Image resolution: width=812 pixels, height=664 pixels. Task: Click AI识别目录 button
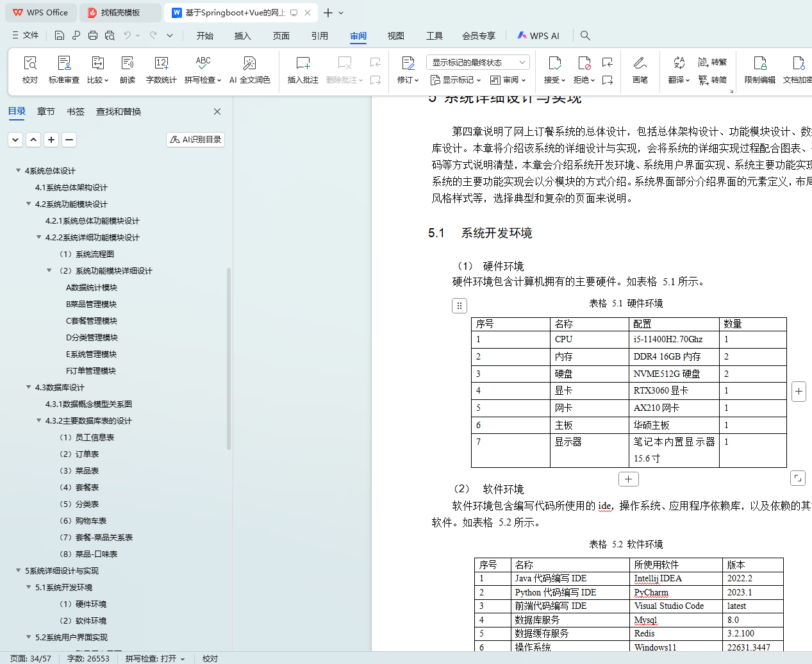[x=195, y=140]
